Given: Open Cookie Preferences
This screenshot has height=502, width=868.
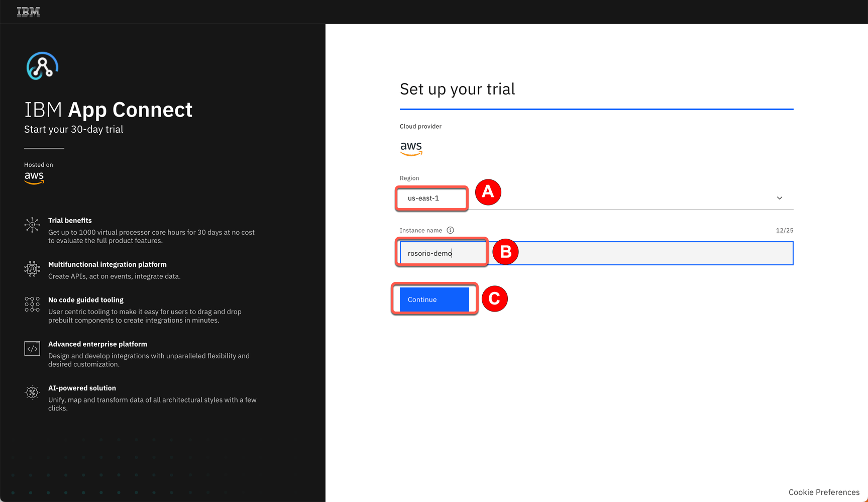Looking at the screenshot, I should tap(823, 492).
